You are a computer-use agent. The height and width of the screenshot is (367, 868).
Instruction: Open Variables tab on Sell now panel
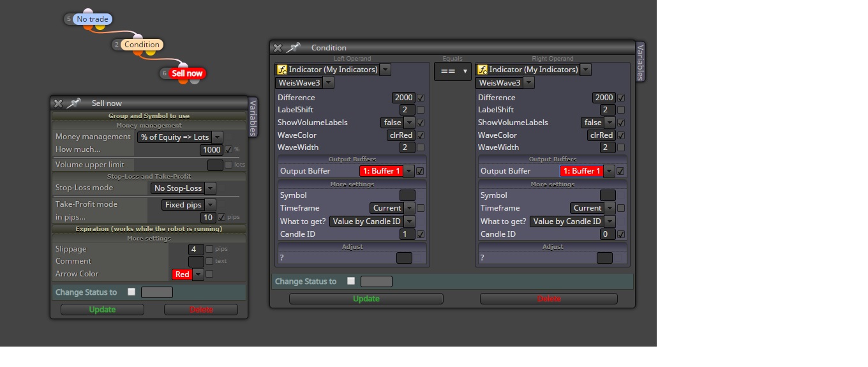coord(253,117)
